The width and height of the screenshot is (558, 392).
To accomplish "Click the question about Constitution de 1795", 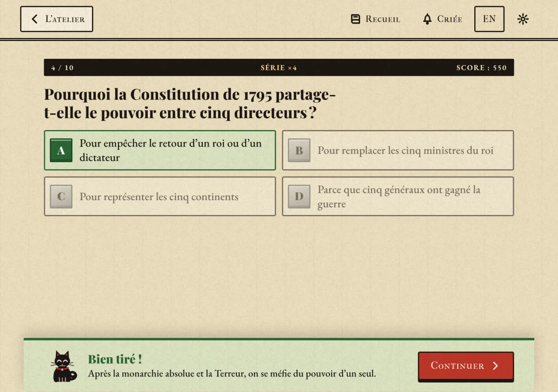I will 190,104.
